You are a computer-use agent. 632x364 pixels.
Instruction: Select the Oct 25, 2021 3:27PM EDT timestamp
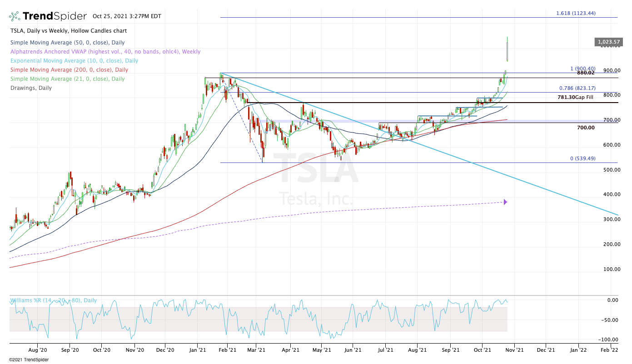pos(127,16)
